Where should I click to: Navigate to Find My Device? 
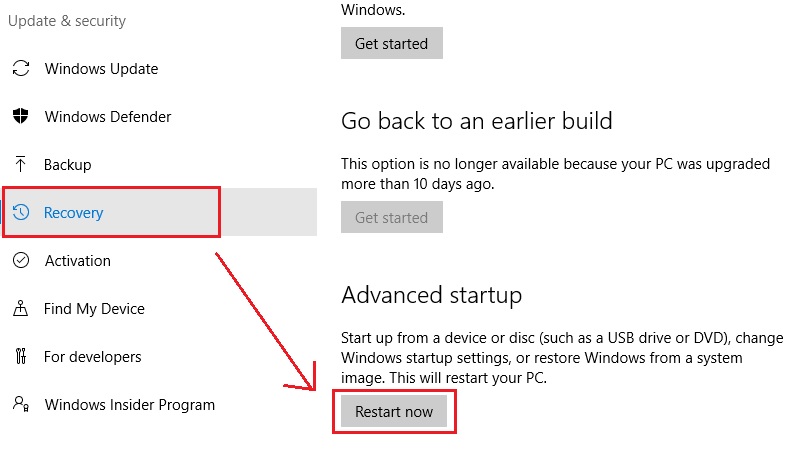click(94, 309)
